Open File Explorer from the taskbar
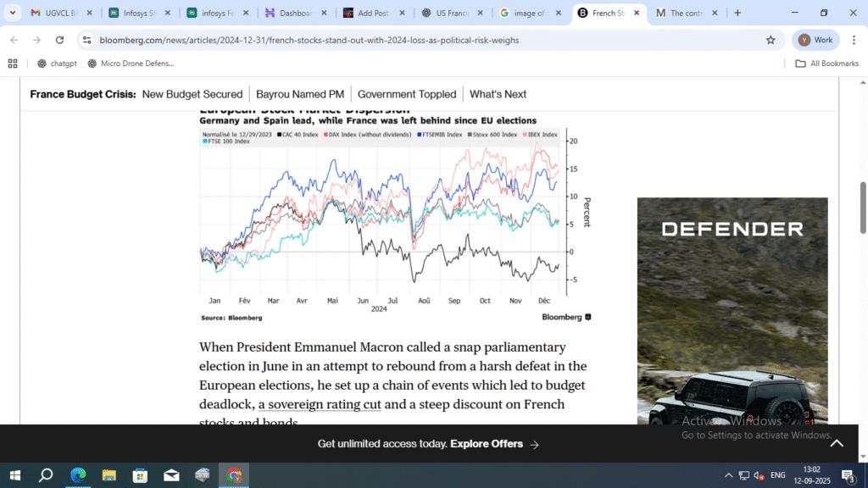This screenshot has width=868, height=488. (109, 474)
